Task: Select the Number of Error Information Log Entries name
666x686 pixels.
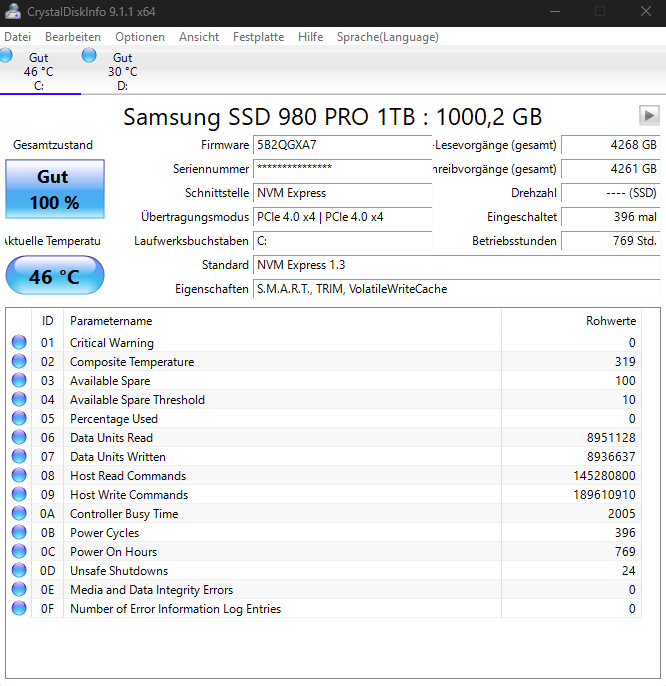Action: tap(175, 609)
